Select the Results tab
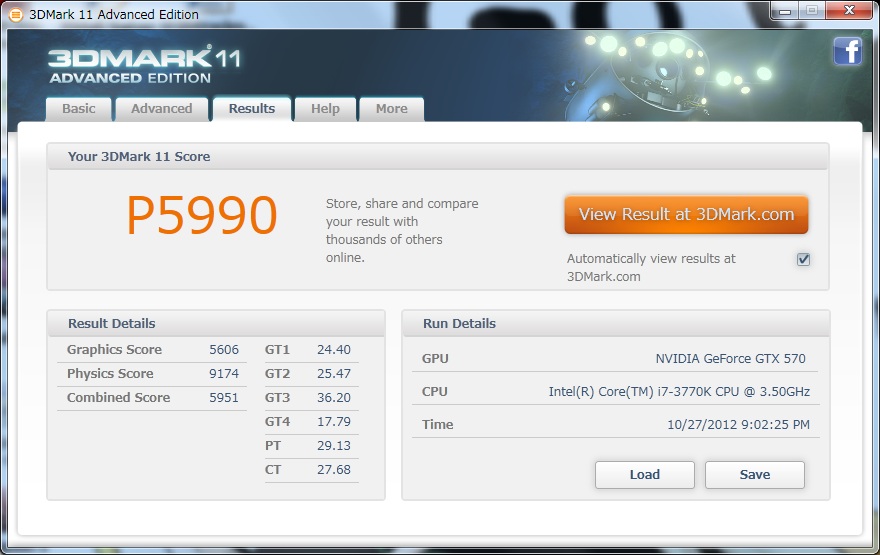The width and height of the screenshot is (880, 555). click(252, 109)
